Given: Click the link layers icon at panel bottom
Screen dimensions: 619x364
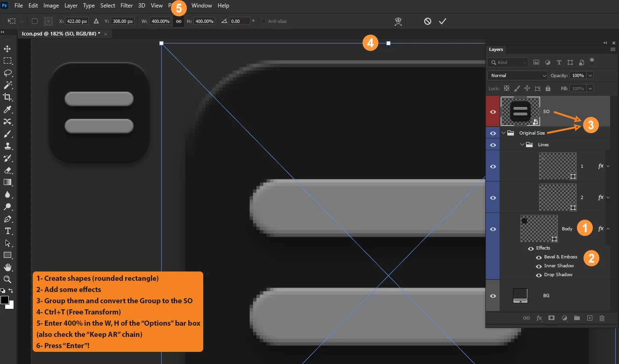Looking at the screenshot, I should click(x=527, y=318).
